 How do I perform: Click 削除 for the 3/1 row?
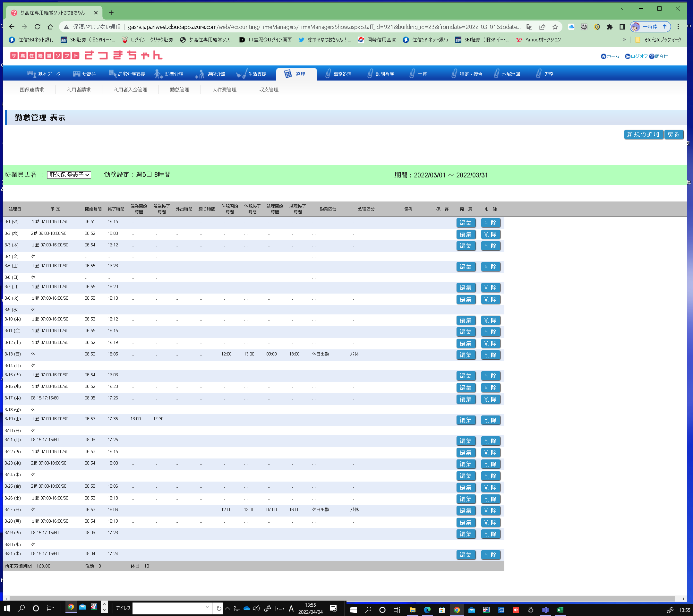click(490, 223)
